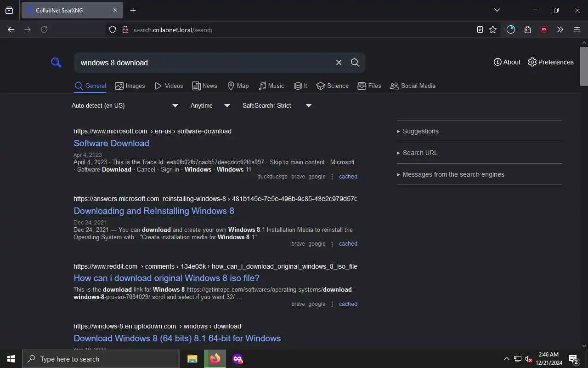Open more options for Software Download result
The image size is (588, 368).
click(332, 177)
